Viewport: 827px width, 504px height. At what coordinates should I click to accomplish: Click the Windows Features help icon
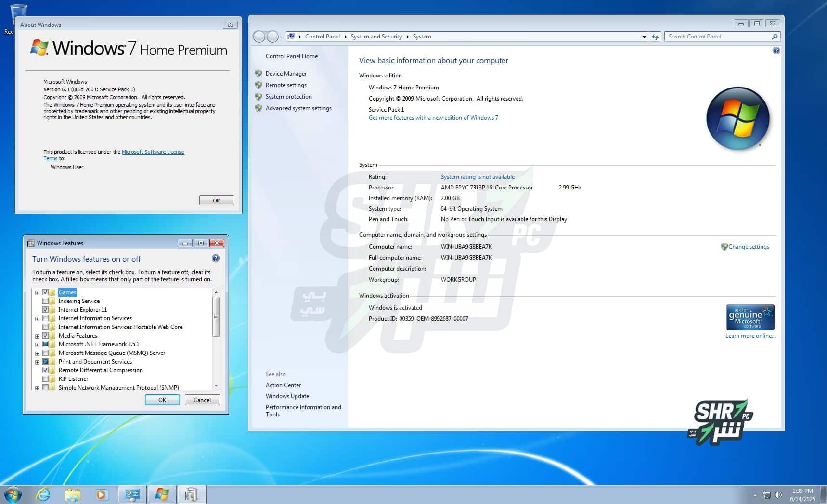coord(216,258)
